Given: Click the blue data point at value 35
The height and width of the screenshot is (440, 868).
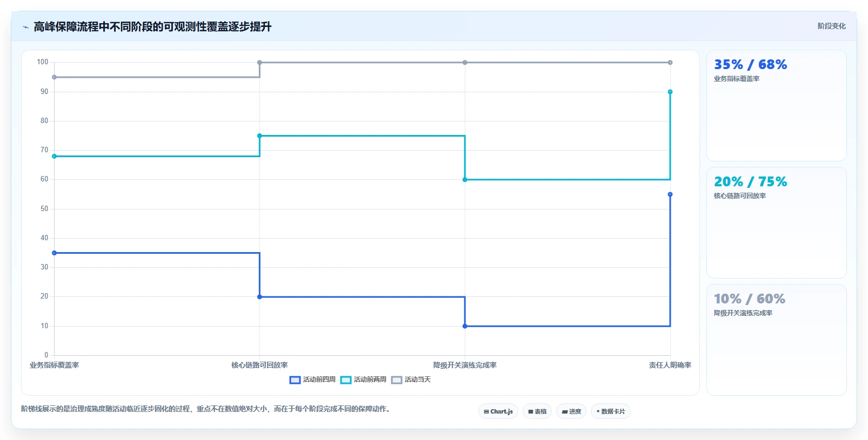Looking at the screenshot, I should point(54,253).
